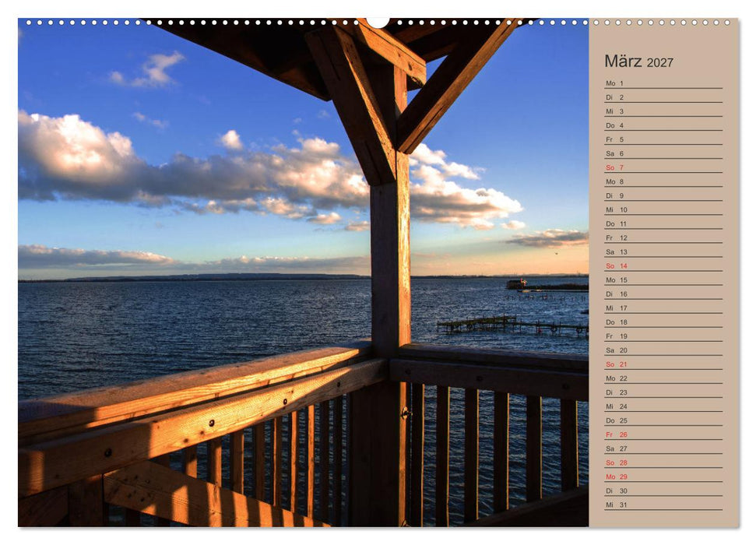Select the Fr 5 date row
756x545 pixels.
tap(663, 139)
